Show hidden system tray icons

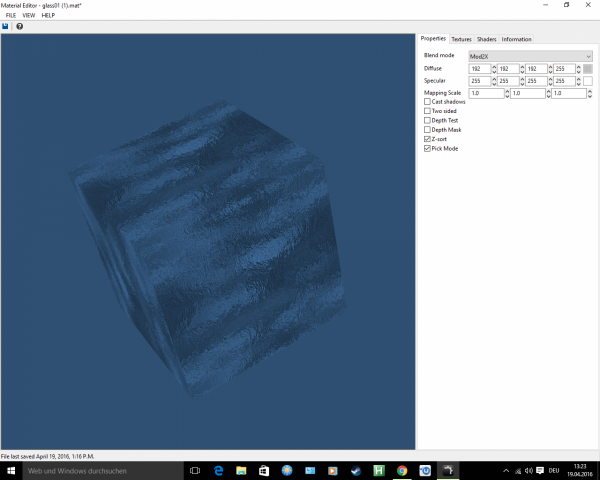(506, 471)
